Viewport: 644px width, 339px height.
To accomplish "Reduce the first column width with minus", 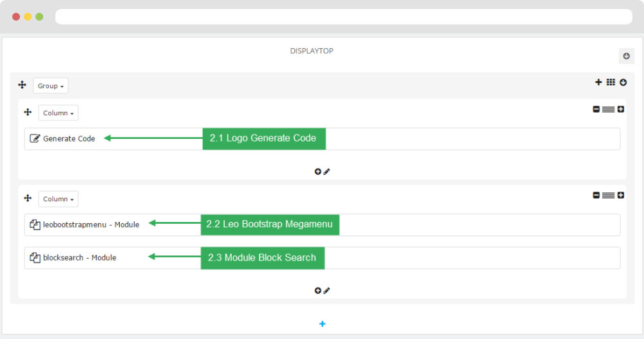I will point(596,109).
